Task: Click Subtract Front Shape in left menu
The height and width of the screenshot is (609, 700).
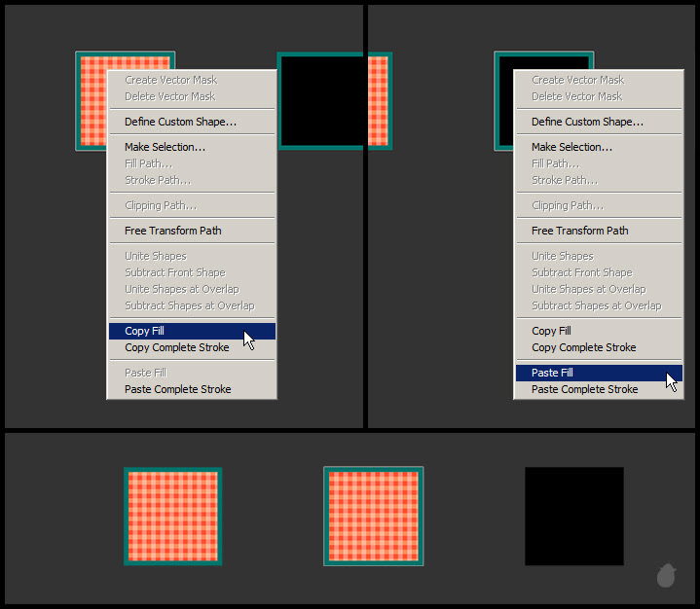Action: pos(192,272)
